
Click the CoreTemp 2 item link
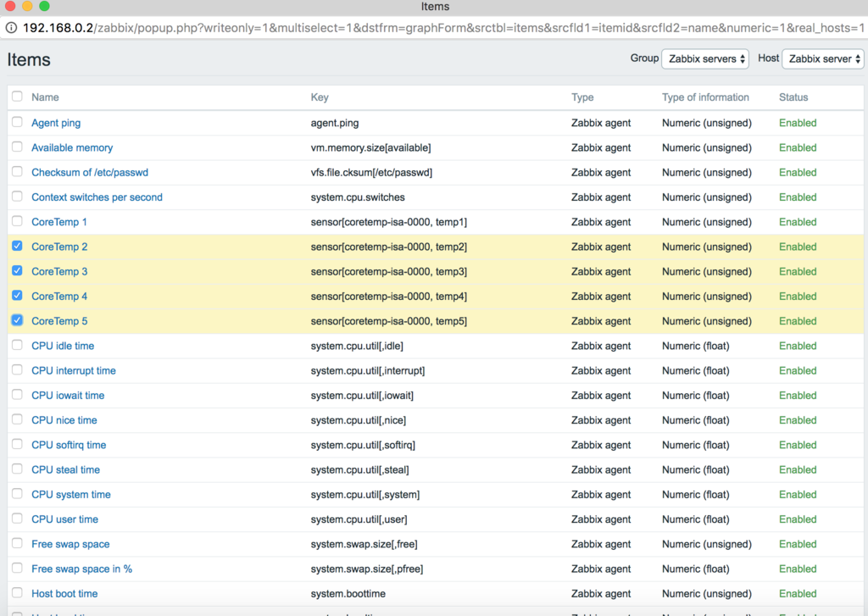pos(59,247)
